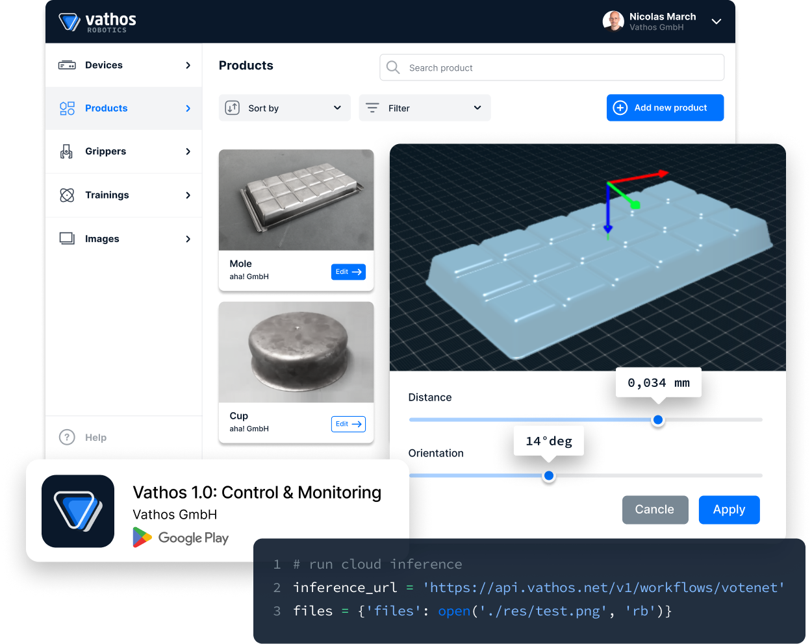Viewport: 812px width, 644px height.
Task: Click the green axis handle in 3D view
Action: click(635, 204)
